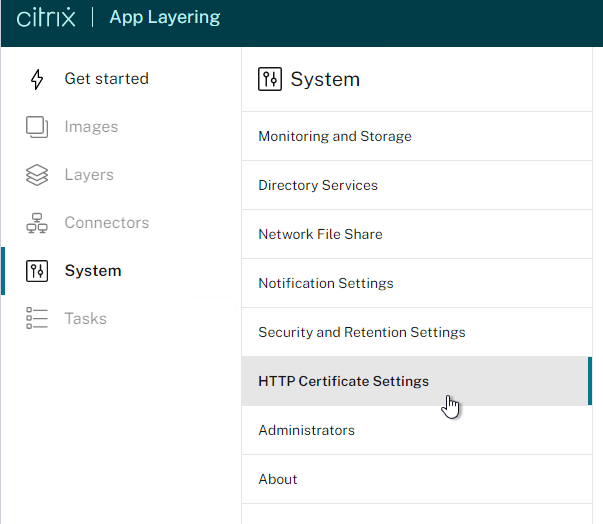Click the System sliders icon in sidebar
Image resolution: width=603 pixels, height=524 pixels.
(x=37, y=271)
